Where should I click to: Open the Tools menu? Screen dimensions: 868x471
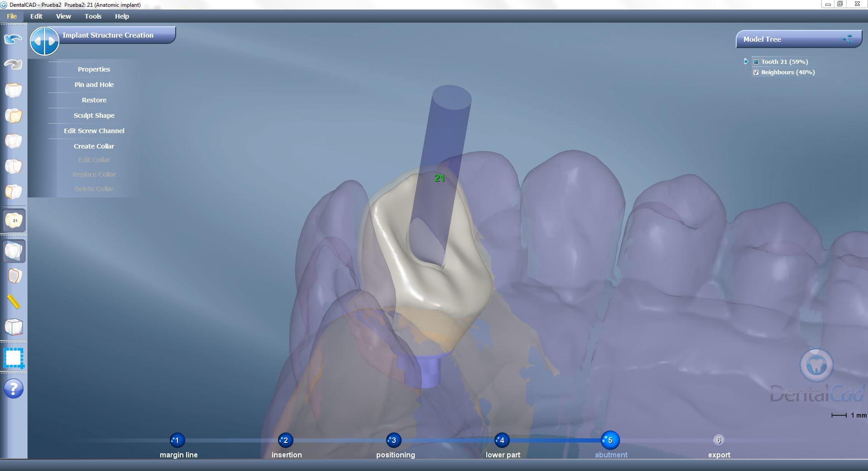[92, 16]
